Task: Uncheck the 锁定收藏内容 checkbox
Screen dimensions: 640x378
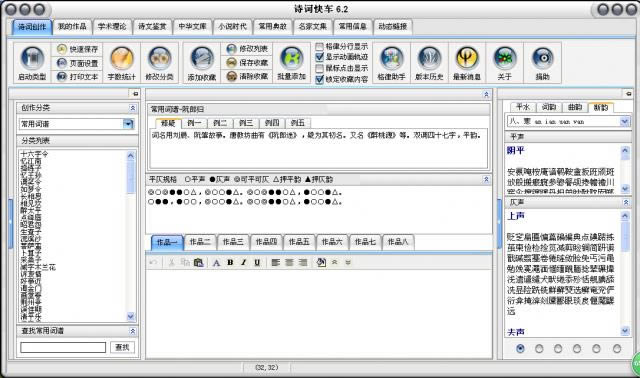Action: tap(320, 79)
